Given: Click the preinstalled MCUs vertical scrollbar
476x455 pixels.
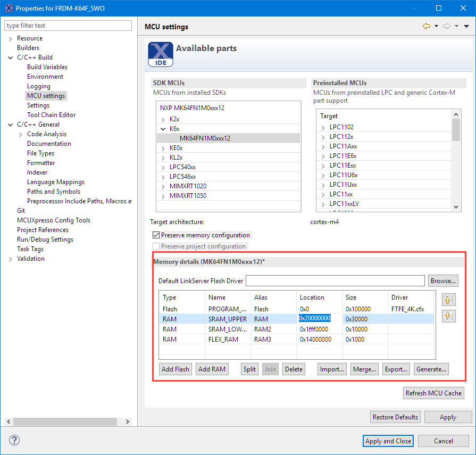Looking at the screenshot, I should click(456, 160).
